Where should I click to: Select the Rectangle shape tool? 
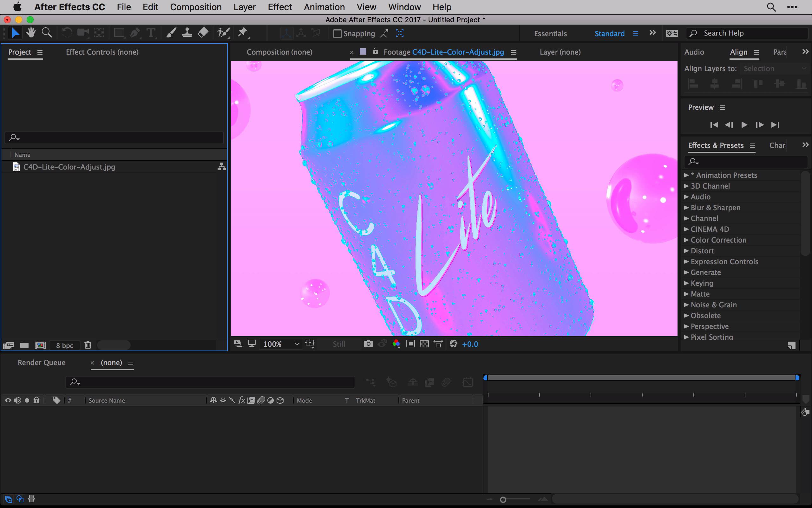tap(120, 33)
